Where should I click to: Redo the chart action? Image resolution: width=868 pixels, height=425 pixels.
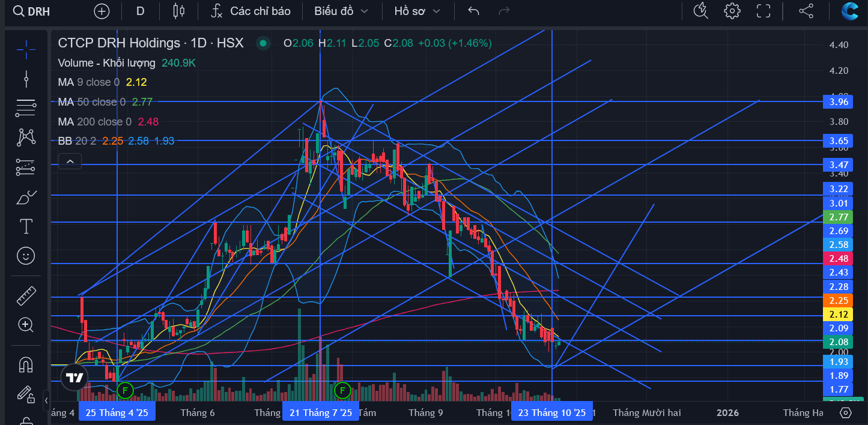[504, 11]
